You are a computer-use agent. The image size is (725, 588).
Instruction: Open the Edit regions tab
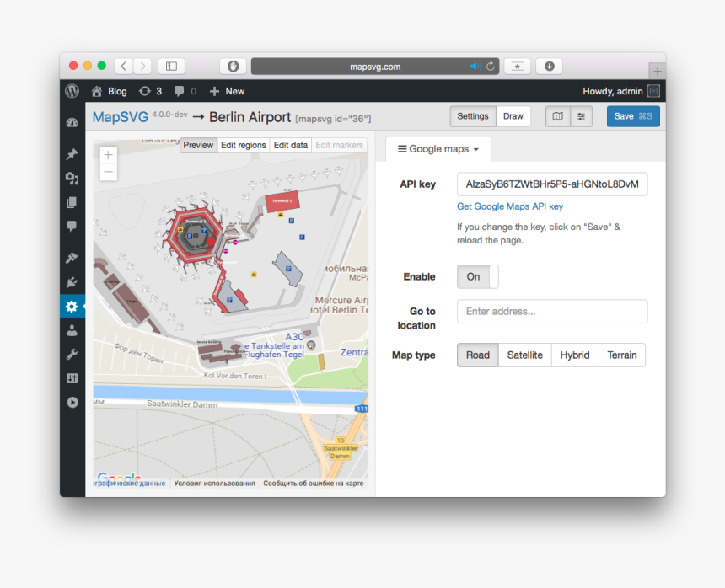point(243,145)
